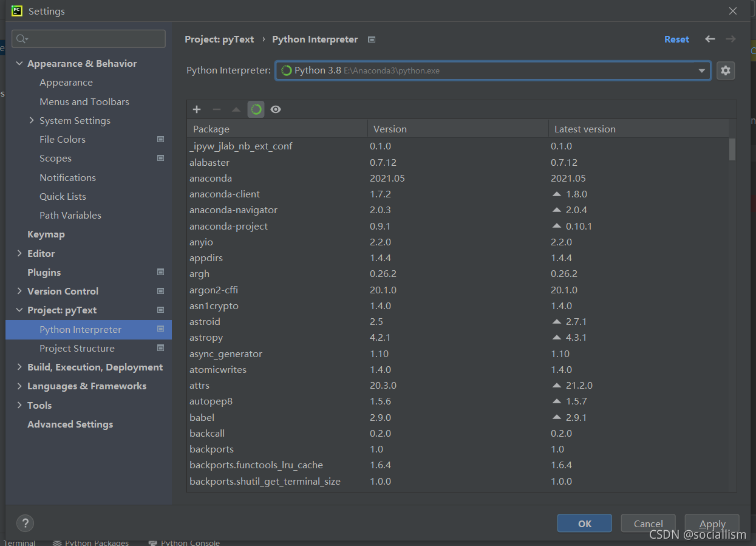Click the Reset link
Viewport: 756px width, 546px height.
coord(676,39)
